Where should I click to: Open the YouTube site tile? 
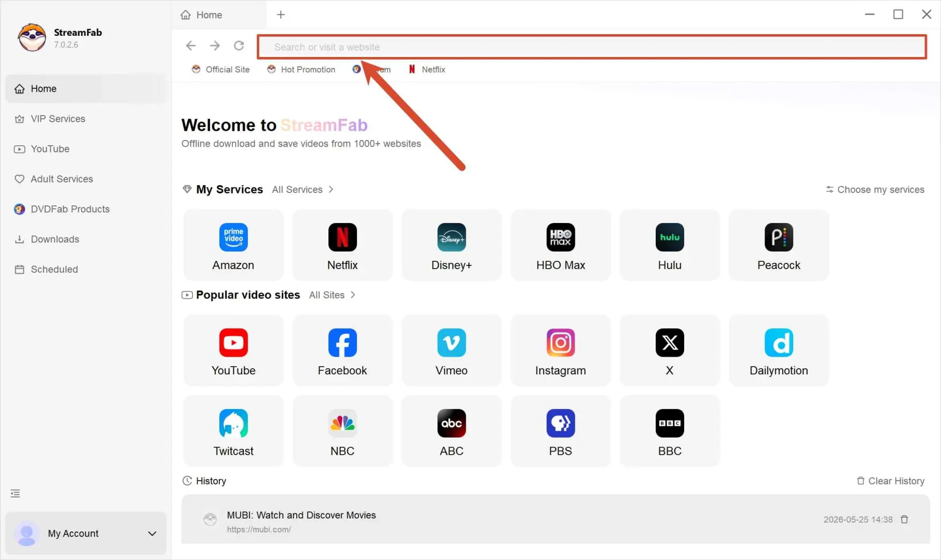click(x=233, y=351)
